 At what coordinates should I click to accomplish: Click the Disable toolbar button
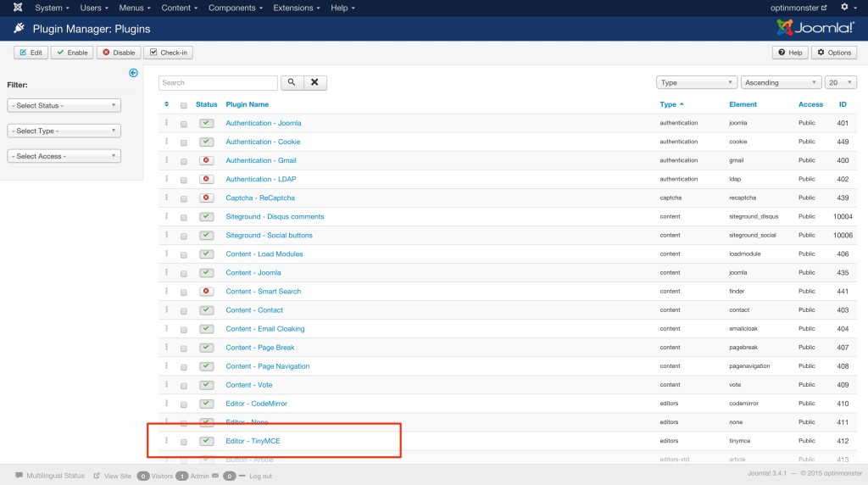click(x=119, y=53)
